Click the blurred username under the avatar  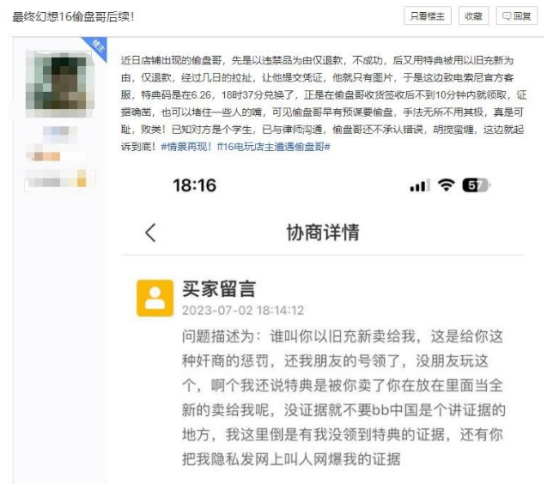pos(59,134)
